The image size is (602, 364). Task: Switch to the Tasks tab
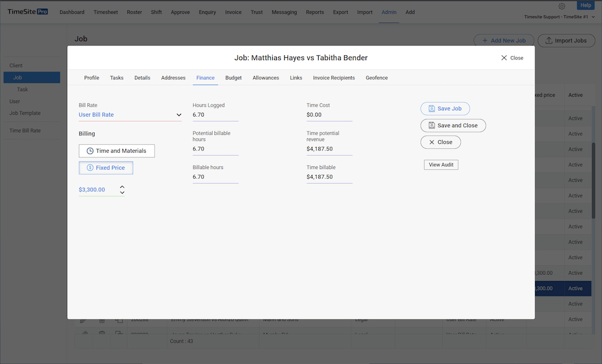pos(117,78)
